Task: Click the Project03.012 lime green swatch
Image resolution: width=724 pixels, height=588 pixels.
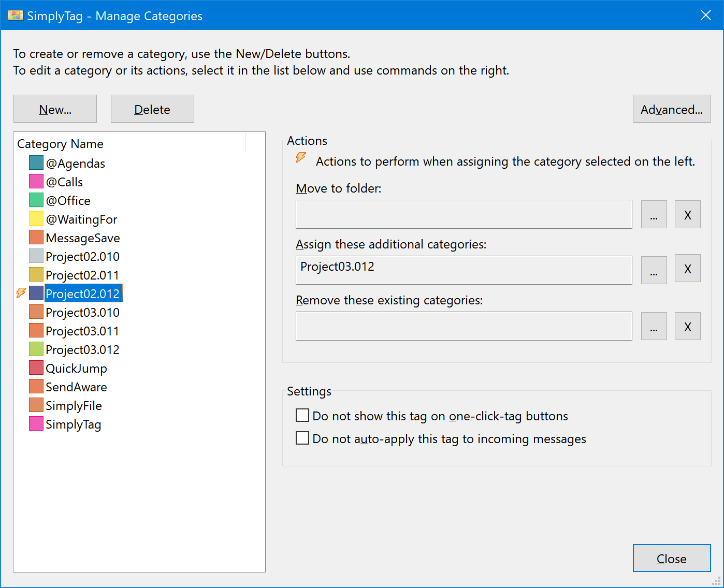Action: 36,349
